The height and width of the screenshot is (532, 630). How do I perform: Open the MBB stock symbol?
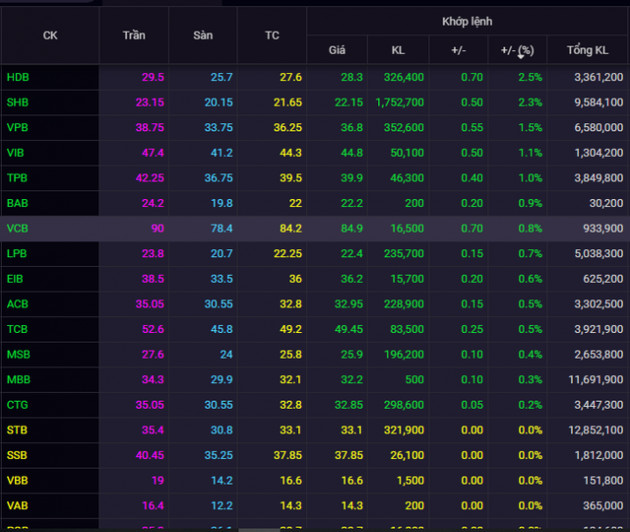click(18, 379)
